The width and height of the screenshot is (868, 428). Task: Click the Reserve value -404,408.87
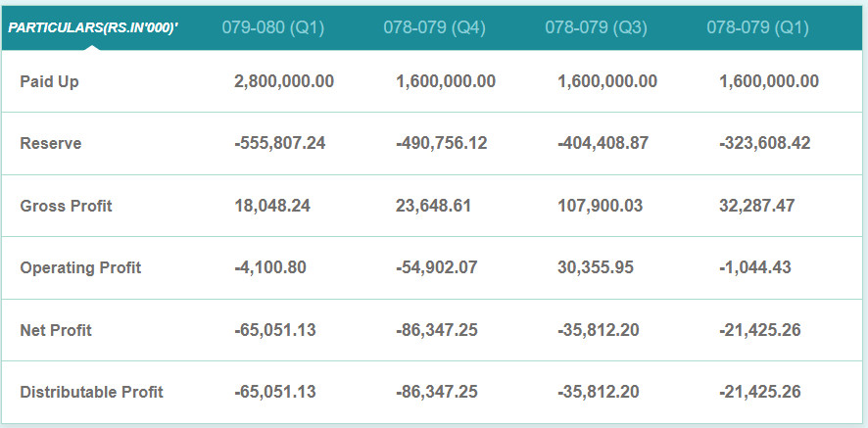coord(603,143)
